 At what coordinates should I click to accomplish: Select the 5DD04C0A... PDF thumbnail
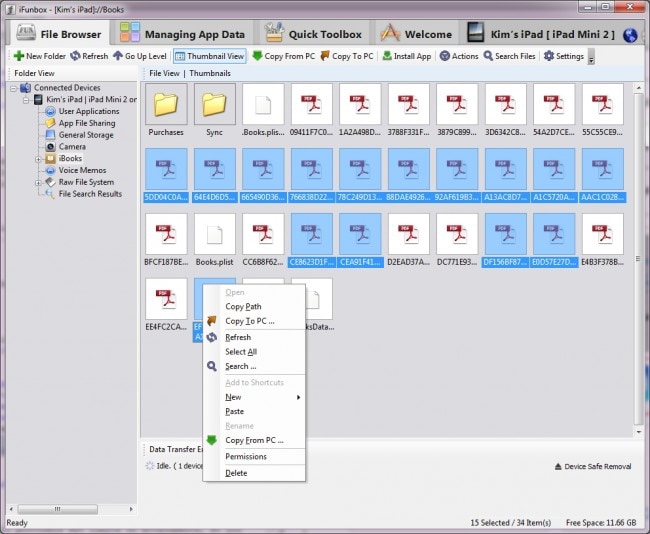pos(166,169)
